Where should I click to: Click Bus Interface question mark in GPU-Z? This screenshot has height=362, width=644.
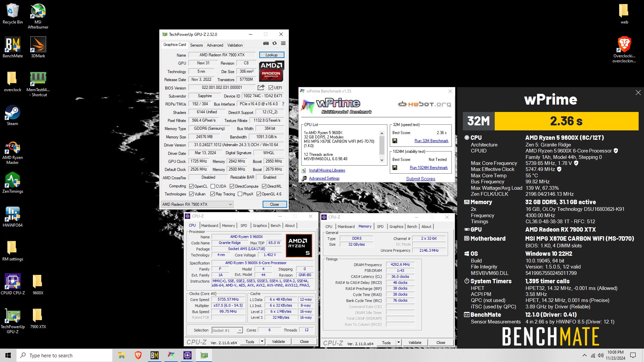point(283,104)
